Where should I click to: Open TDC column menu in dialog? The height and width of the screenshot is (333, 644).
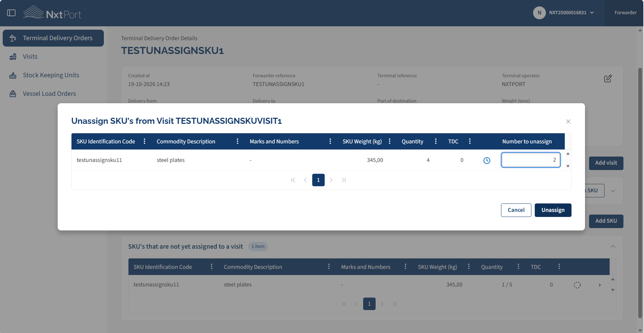tap(470, 141)
